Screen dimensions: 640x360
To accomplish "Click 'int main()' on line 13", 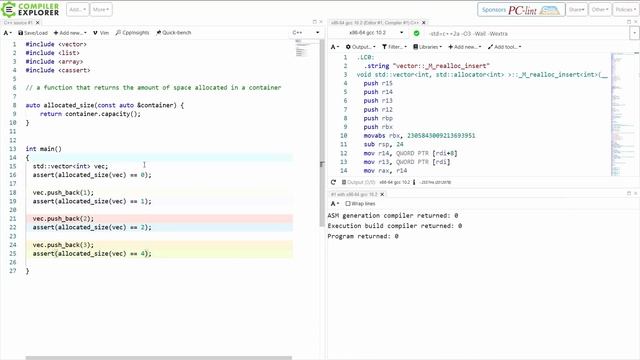I will pyautogui.click(x=43, y=149).
